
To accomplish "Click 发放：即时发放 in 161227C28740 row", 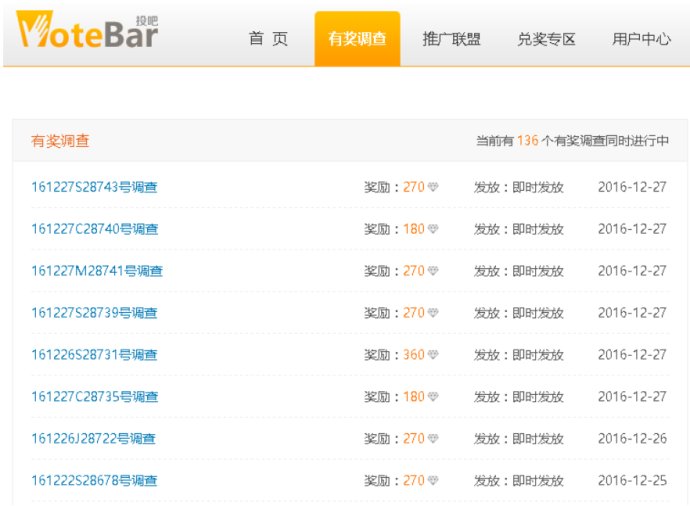I will tap(519, 229).
